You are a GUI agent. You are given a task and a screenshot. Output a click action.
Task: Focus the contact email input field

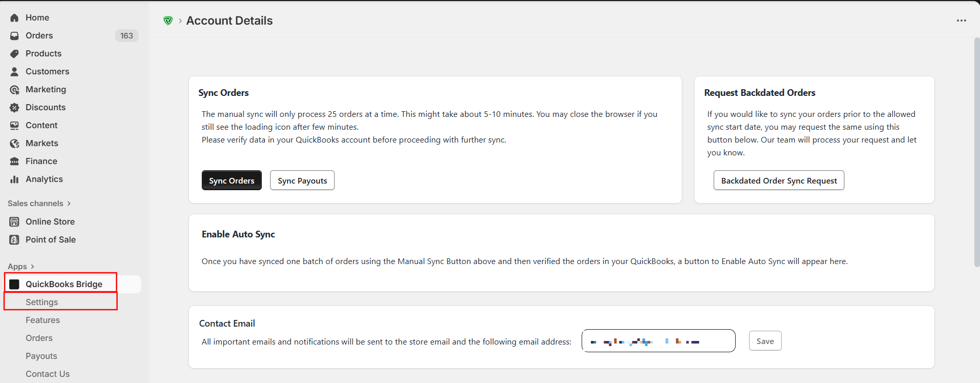click(x=658, y=341)
